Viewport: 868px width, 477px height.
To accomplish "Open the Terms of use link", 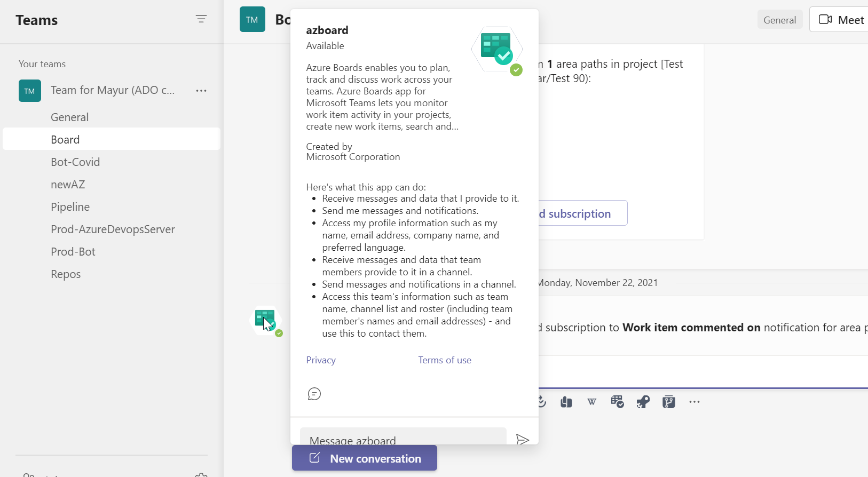I will coord(445,360).
